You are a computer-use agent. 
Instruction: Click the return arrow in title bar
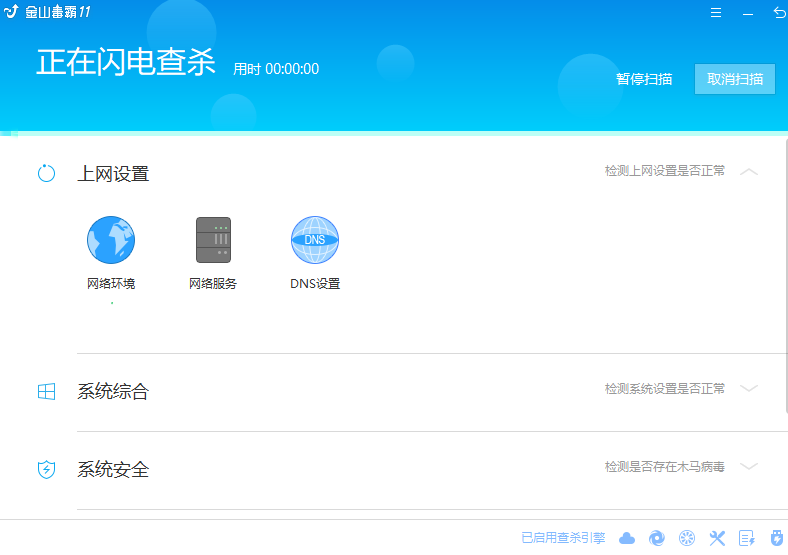(779, 13)
